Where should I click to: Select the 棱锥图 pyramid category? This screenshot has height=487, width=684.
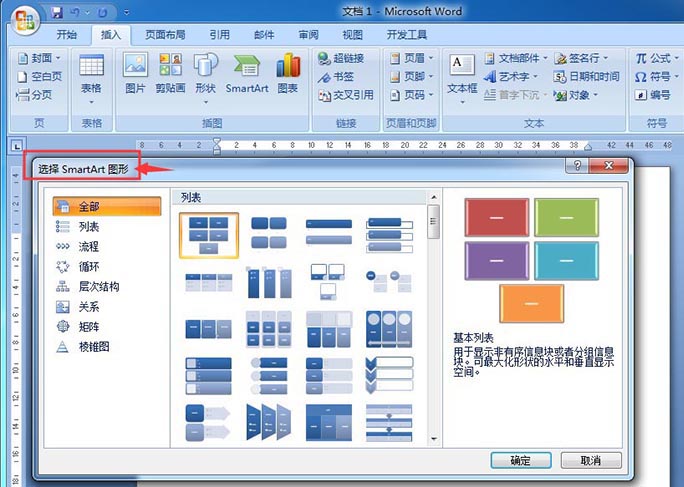(x=83, y=346)
